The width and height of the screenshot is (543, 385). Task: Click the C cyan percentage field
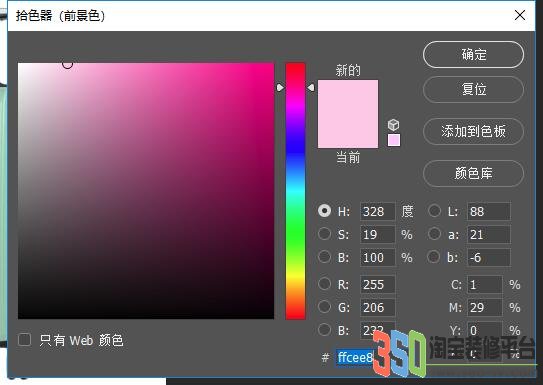484,284
